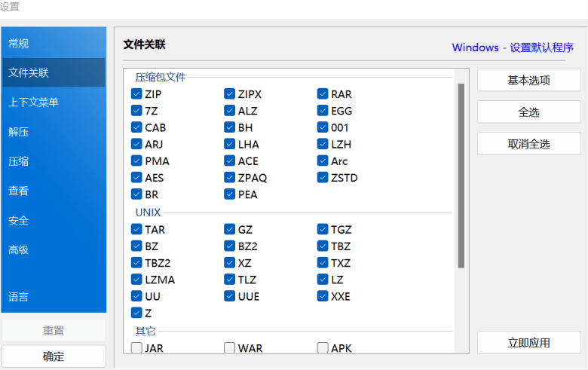
Task: Toggle the EGG checkbox
Action: [x=323, y=111]
